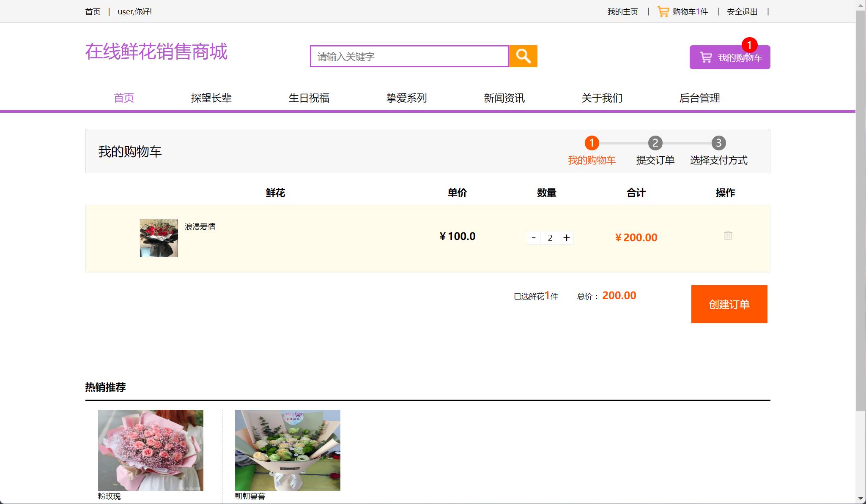Screen dimensions: 866x504
Task: Click inside the keyword search field
Action: point(408,56)
